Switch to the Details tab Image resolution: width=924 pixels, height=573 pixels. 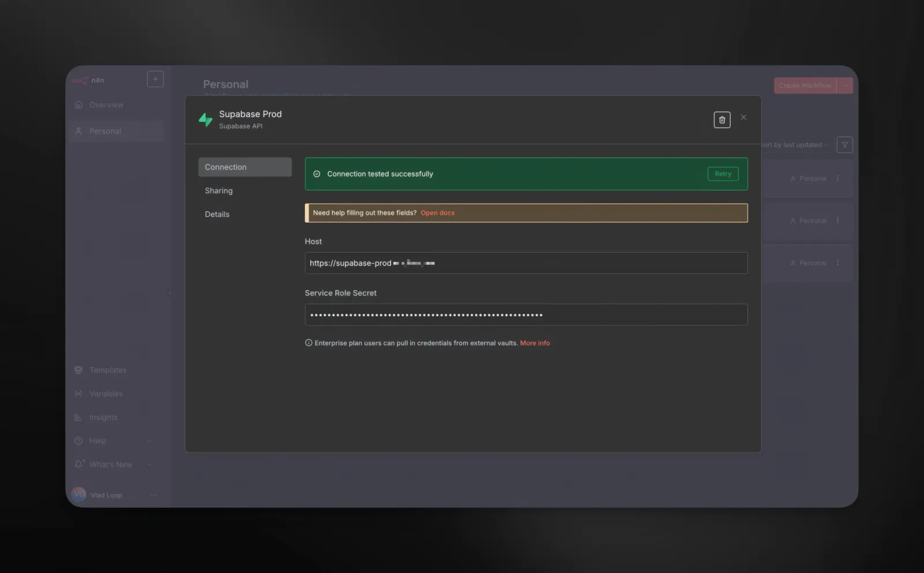coord(217,214)
